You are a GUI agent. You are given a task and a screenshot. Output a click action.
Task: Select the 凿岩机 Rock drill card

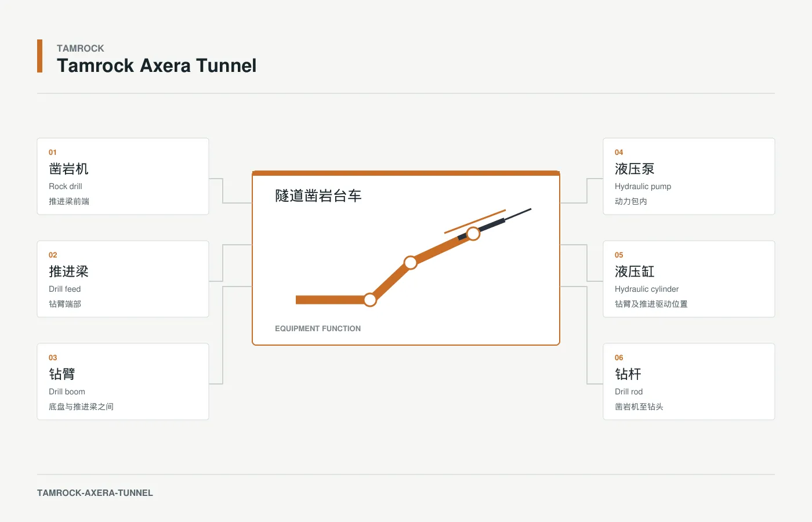[123, 176]
